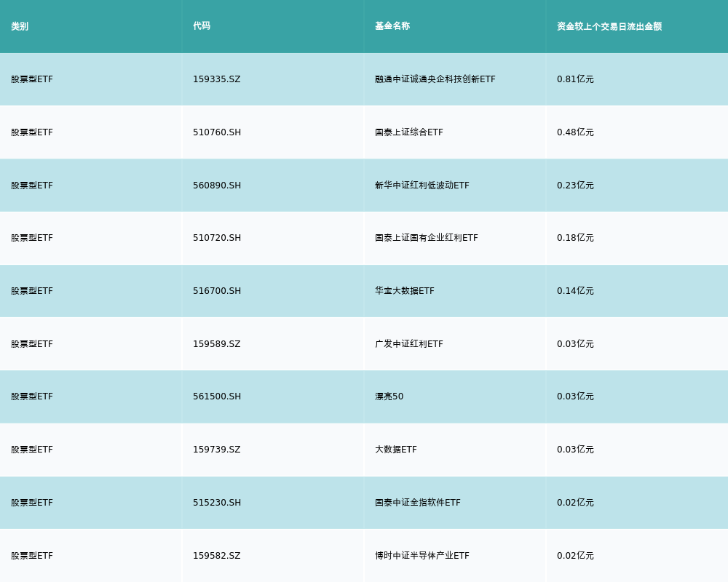Click fund name 漂亮50
The width and height of the screenshot is (728, 582).
point(389,396)
